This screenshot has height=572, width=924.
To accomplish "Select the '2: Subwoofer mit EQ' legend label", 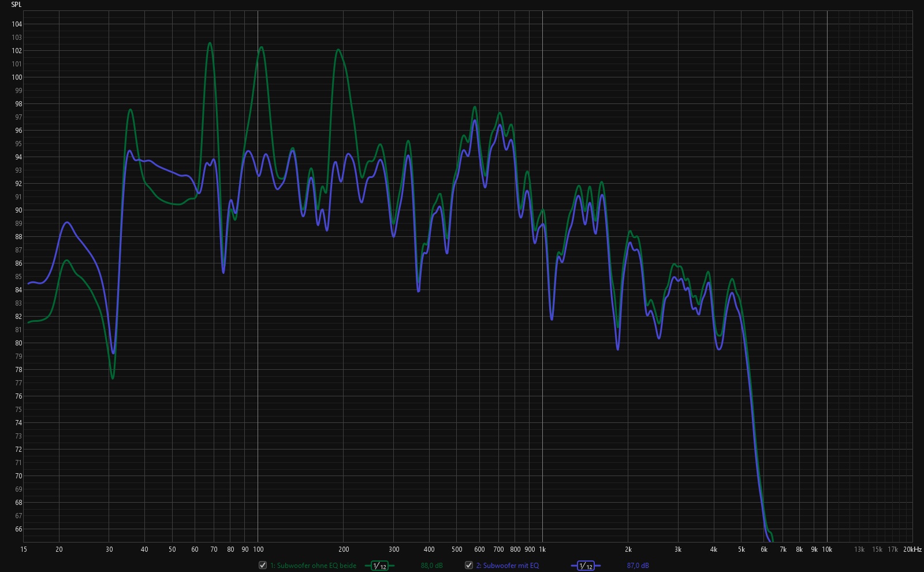I will [508, 566].
